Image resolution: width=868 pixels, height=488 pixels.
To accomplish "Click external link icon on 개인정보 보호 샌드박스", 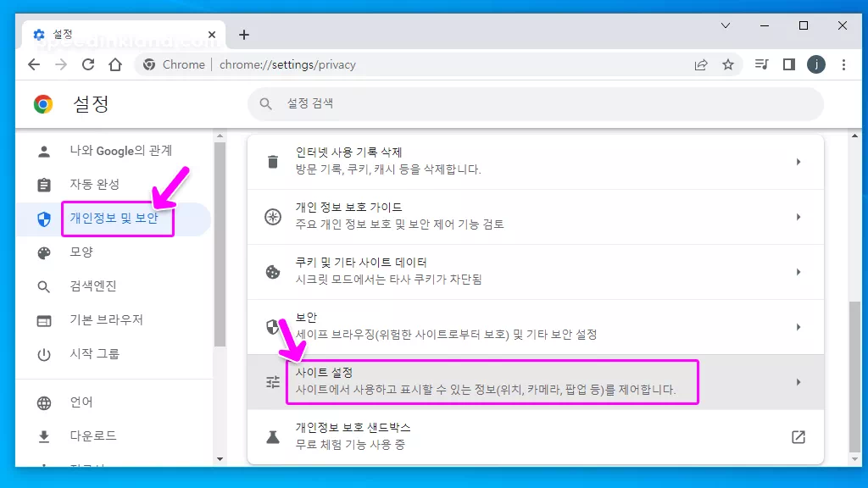I will [x=798, y=437].
